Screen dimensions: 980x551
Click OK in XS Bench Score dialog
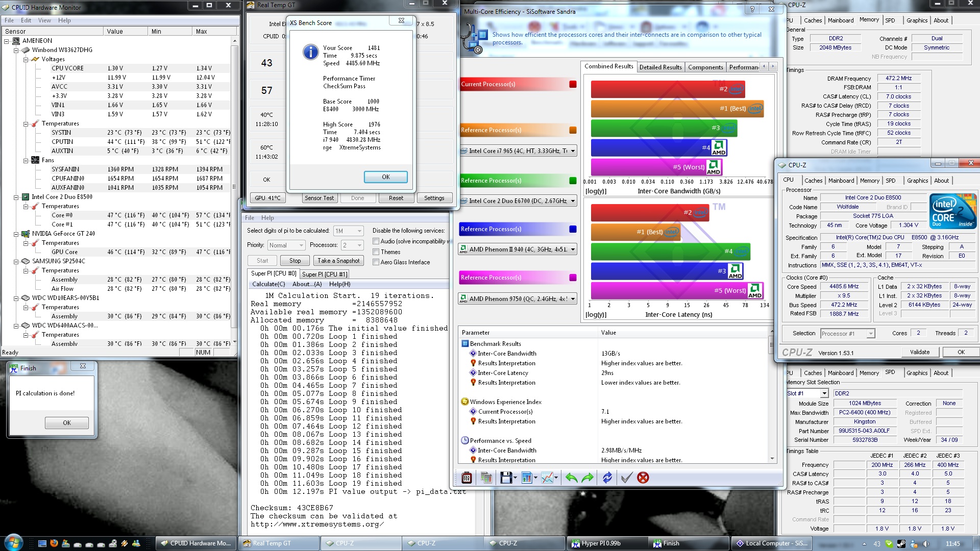coord(385,177)
